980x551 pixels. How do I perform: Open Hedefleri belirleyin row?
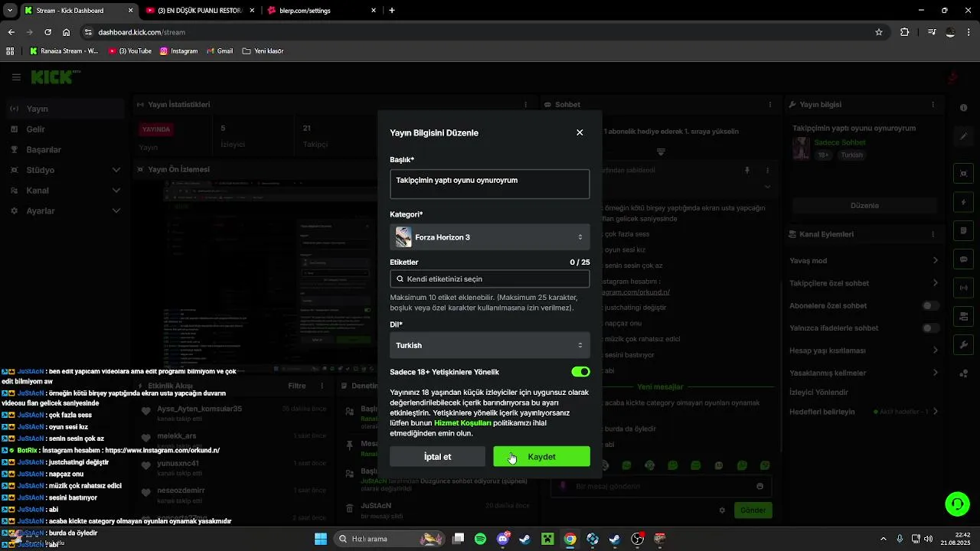pyautogui.click(x=864, y=412)
